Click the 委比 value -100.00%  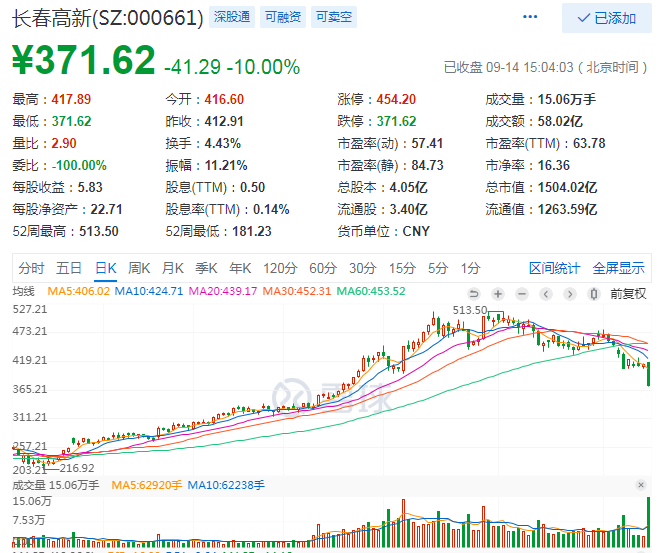(x=79, y=165)
